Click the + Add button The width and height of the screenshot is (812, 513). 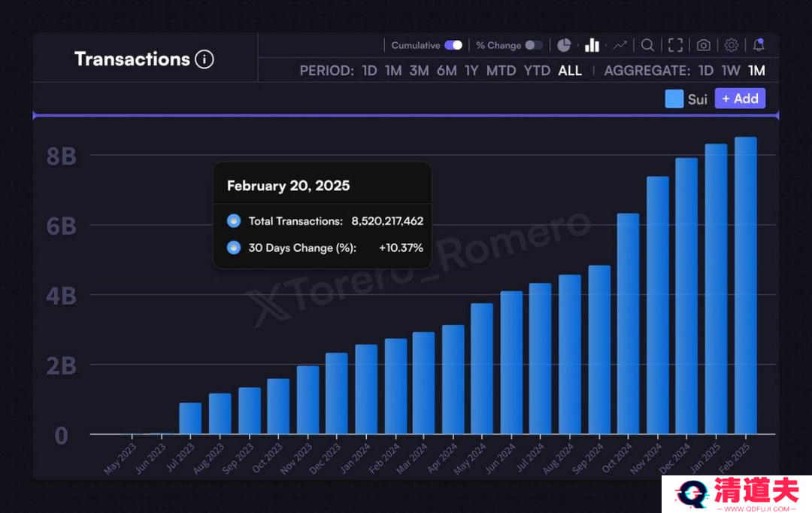tap(740, 99)
